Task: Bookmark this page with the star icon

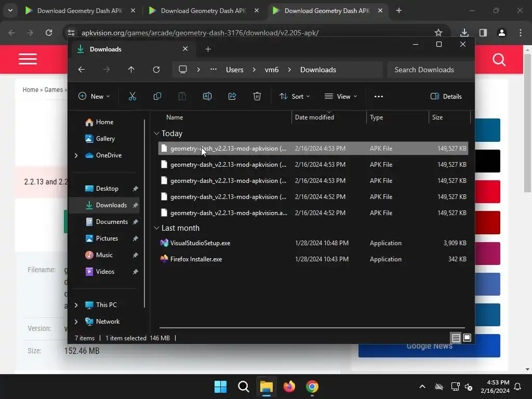Action: coord(438,33)
